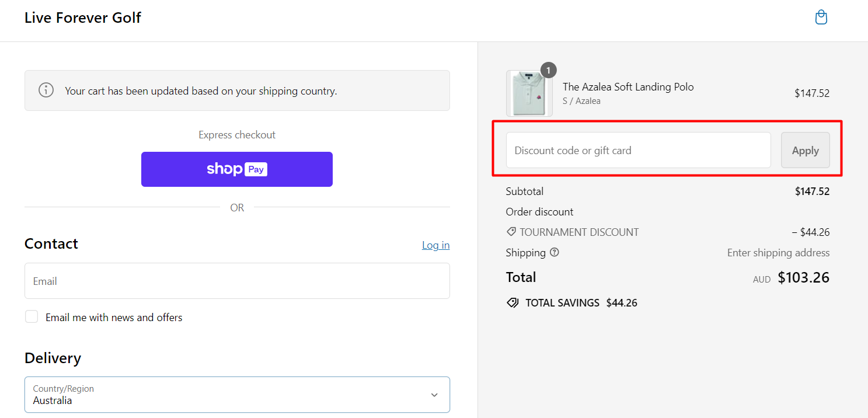Click the shipping help question mark icon
The width and height of the screenshot is (868, 418).
[555, 253]
